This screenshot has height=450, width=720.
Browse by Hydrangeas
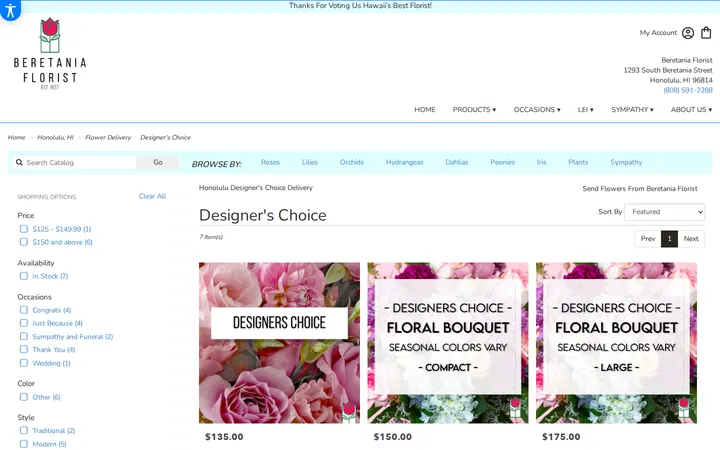[405, 162]
